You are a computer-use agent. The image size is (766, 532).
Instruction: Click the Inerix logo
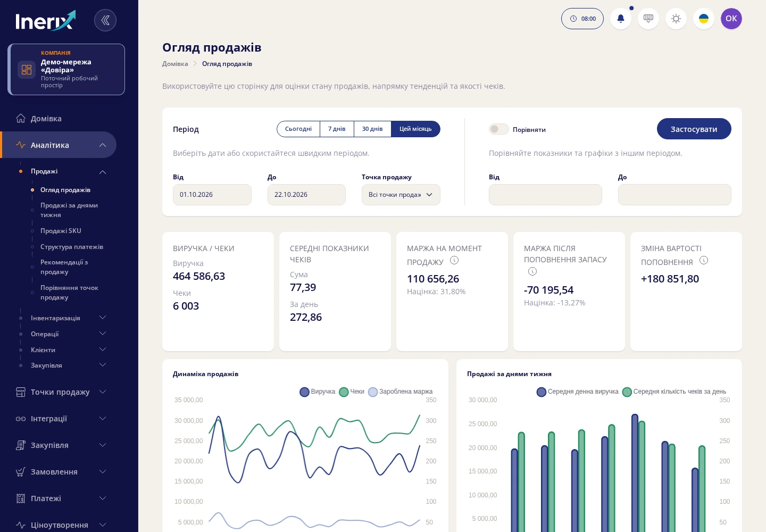46,21
